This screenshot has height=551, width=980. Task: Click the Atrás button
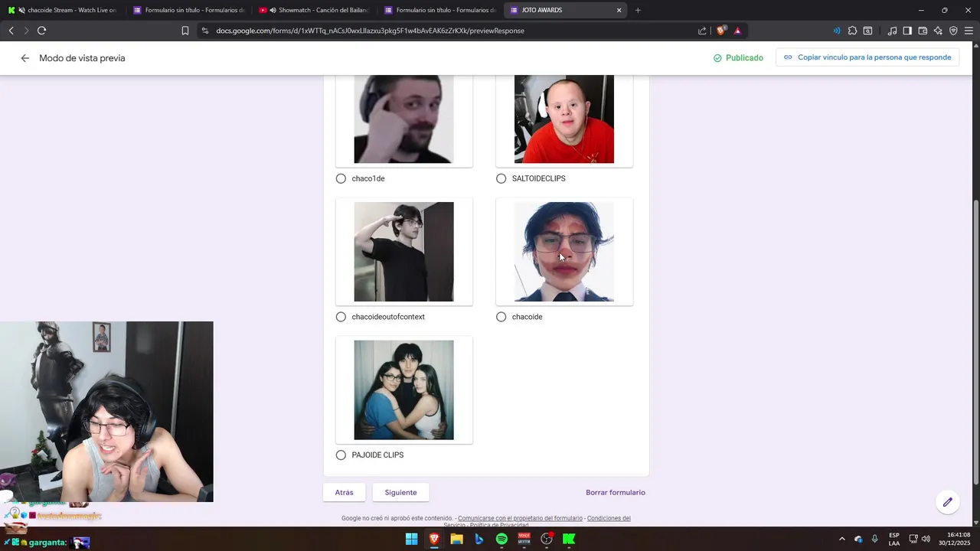tap(344, 492)
